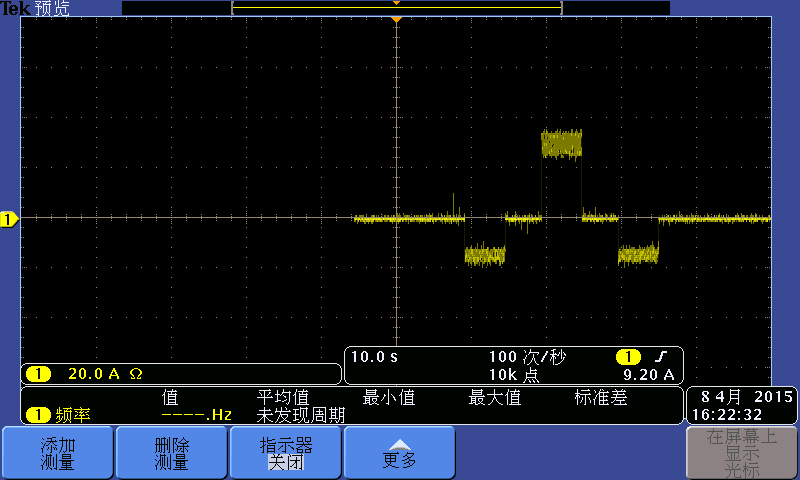The height and width of the screenshot is (480, 800).
Task: Click the ----.Hz measurement value
Action: tap(196, 415)
